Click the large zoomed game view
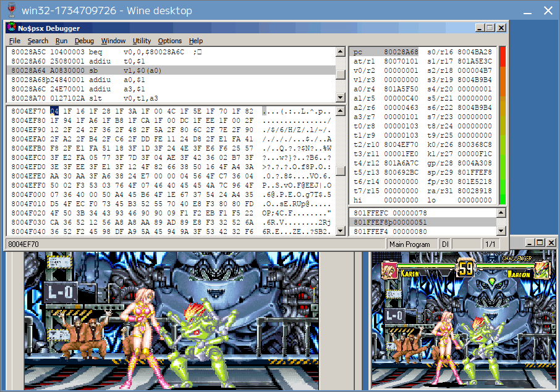The width and height of the screenshot is (560, 392). click(x=171, y=320)
